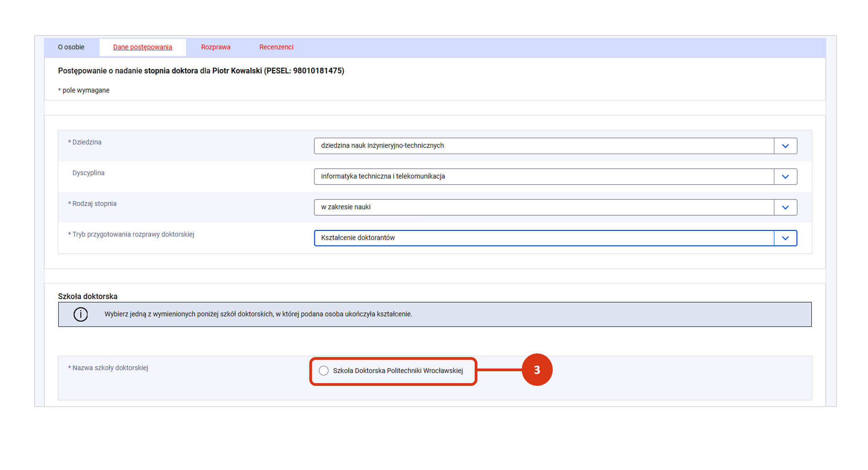Viewport: 868px width, 470px height.
Task: Select the Szkoła Doktorska Politechniki Wrocławskiej radio button
Action: 324,371
